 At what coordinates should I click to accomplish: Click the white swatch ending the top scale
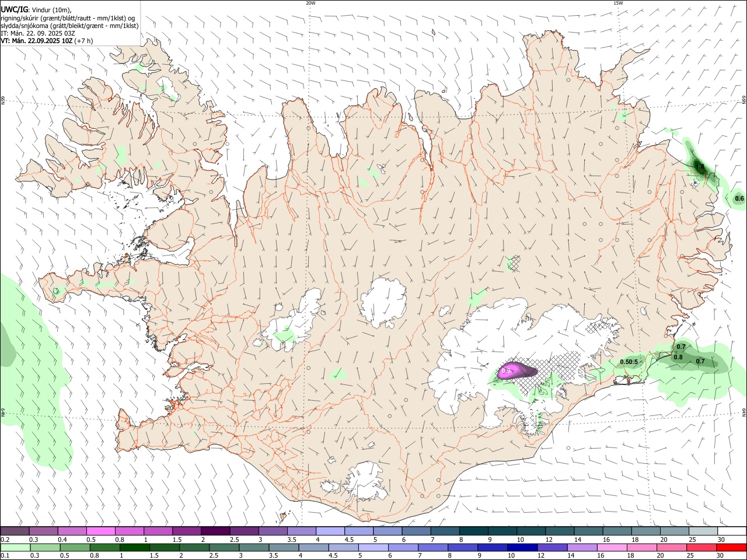coord(732,531)
